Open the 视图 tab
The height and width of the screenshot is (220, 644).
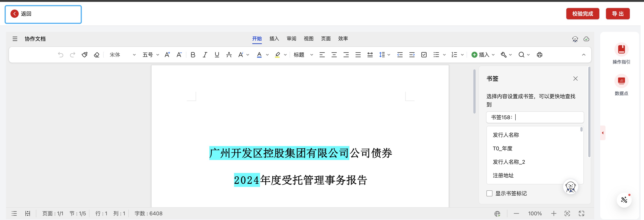309,39
